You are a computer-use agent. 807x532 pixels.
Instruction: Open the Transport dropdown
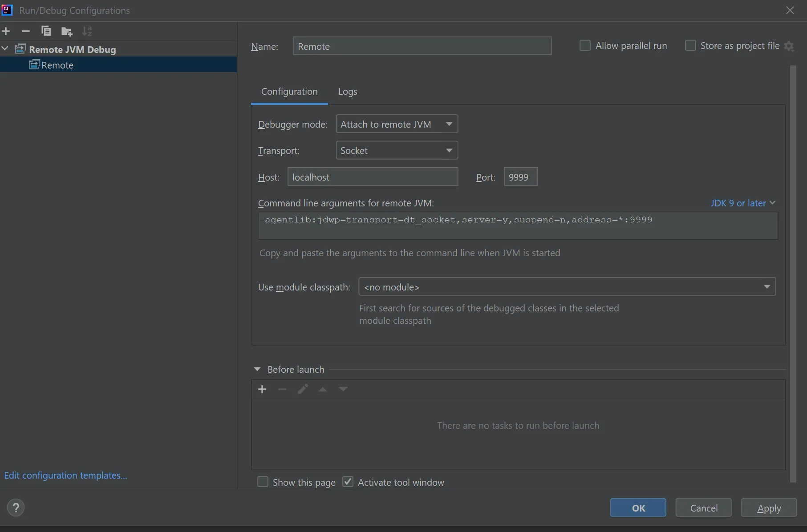click(x=397, y=150)
